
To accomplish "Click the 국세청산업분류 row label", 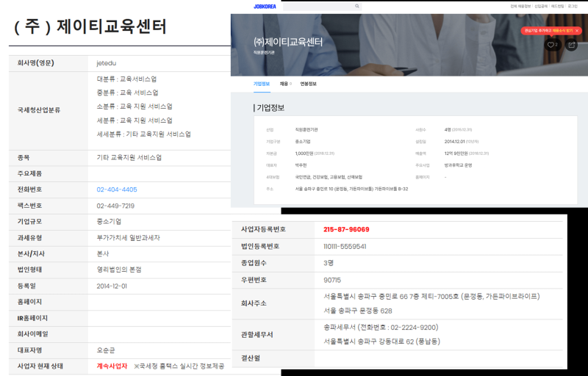I will 39,110.
